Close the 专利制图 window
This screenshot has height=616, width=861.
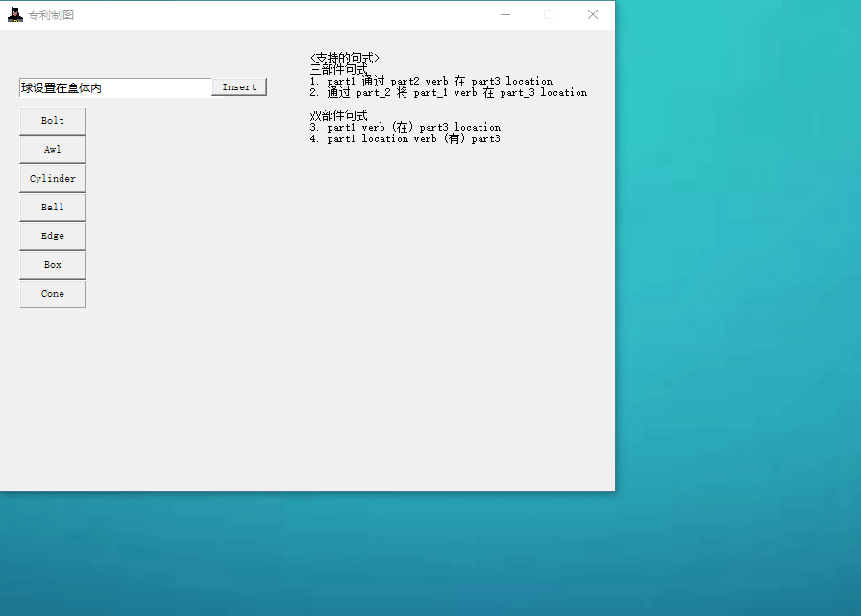pyautogui.click(x=593, y=14)
